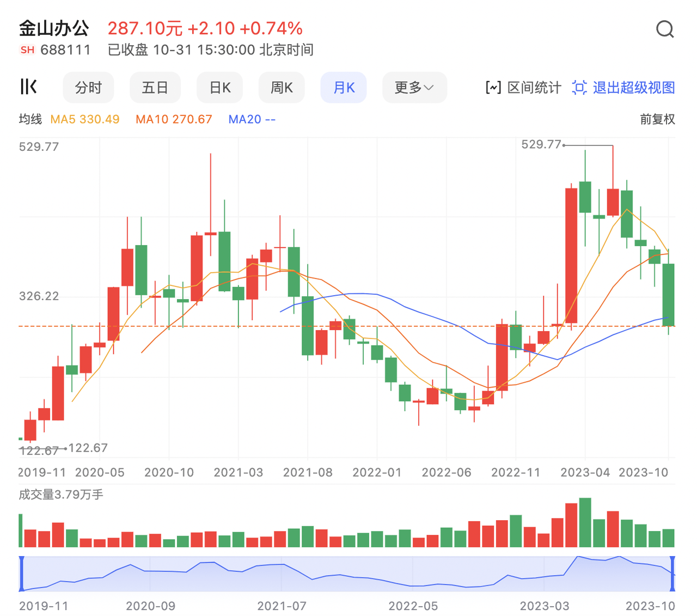The width and height of the screenshot is (697, 616).
Task: Click the 2021-08 date axis label
Action: coord(308,472)
